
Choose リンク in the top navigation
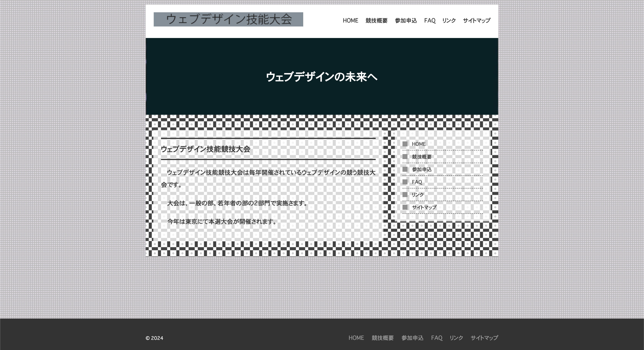(449, 21)
